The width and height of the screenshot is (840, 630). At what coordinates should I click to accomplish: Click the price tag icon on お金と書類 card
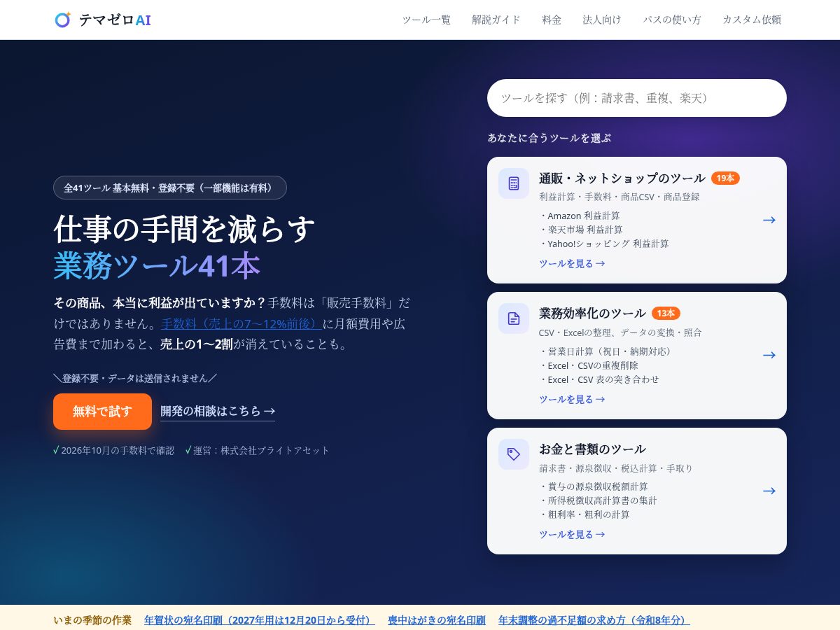click(514, 454)
